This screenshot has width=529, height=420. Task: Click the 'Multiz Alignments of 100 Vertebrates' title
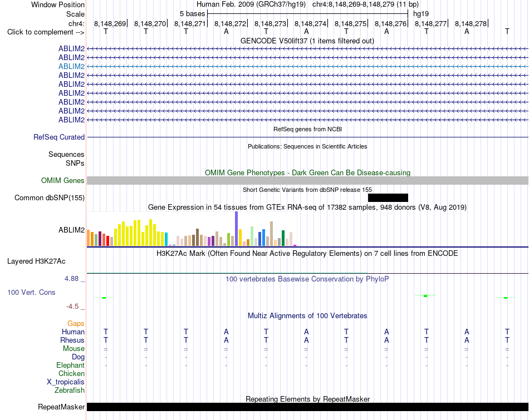click(x=307, y=316)
